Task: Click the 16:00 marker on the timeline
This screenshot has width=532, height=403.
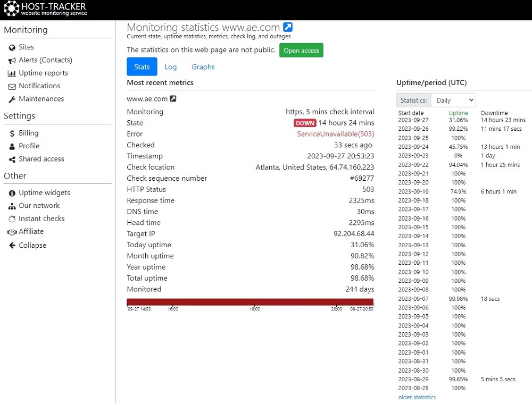Action: pos(173,309)
